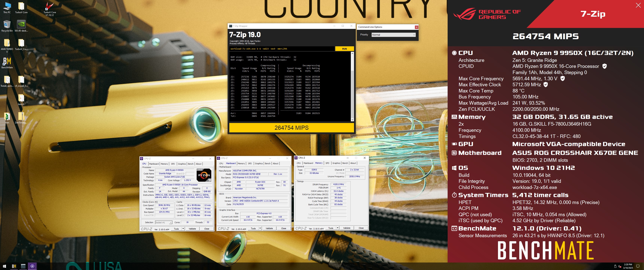Screen dimensions: 644x270
Task: Open the notification center icon
Action: click(638, 266)
